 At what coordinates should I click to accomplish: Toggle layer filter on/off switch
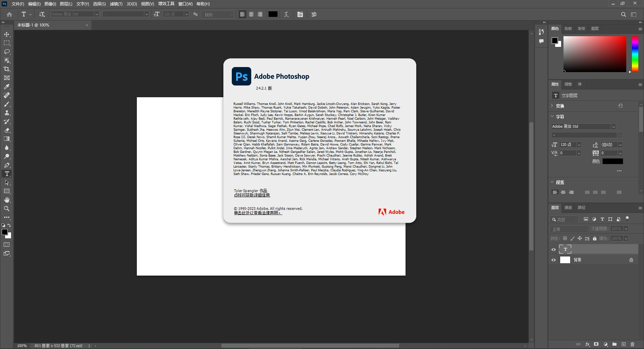627,219
